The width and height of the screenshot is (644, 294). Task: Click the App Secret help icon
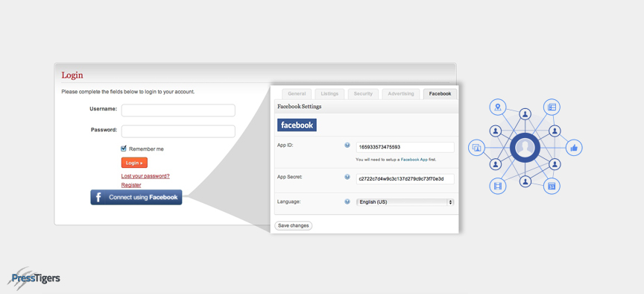(x=347, y=177)
